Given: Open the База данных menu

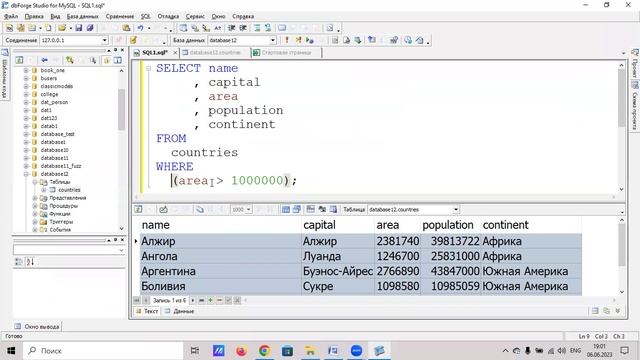Looking at the screenshot, I should click(82, 16).
